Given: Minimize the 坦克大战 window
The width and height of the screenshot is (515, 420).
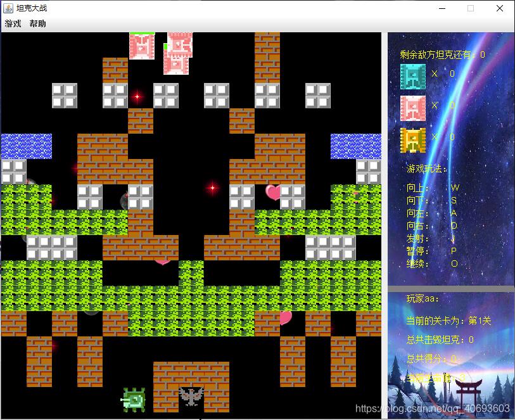Looking at the screenshot, I should click(x=442, y=8).
